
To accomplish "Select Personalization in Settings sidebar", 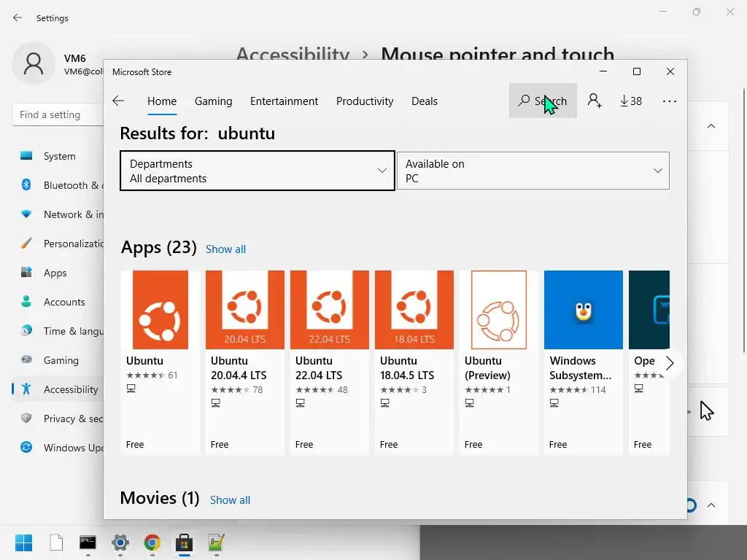I will [x=58, y=244].
